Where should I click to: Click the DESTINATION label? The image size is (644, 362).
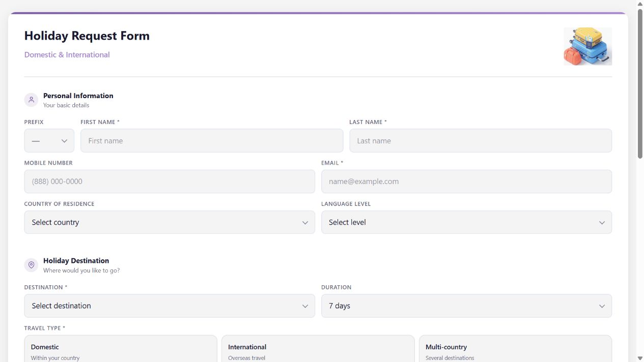(46, 287)
